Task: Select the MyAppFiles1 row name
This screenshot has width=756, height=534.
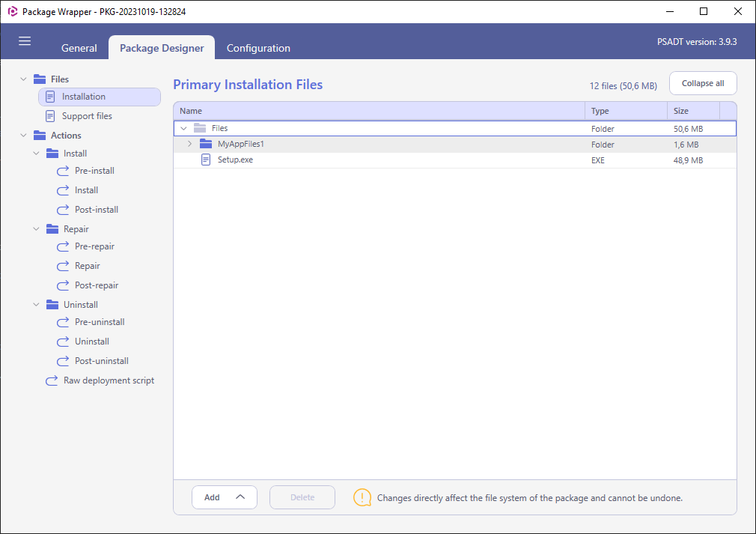Action: [240, 144]
